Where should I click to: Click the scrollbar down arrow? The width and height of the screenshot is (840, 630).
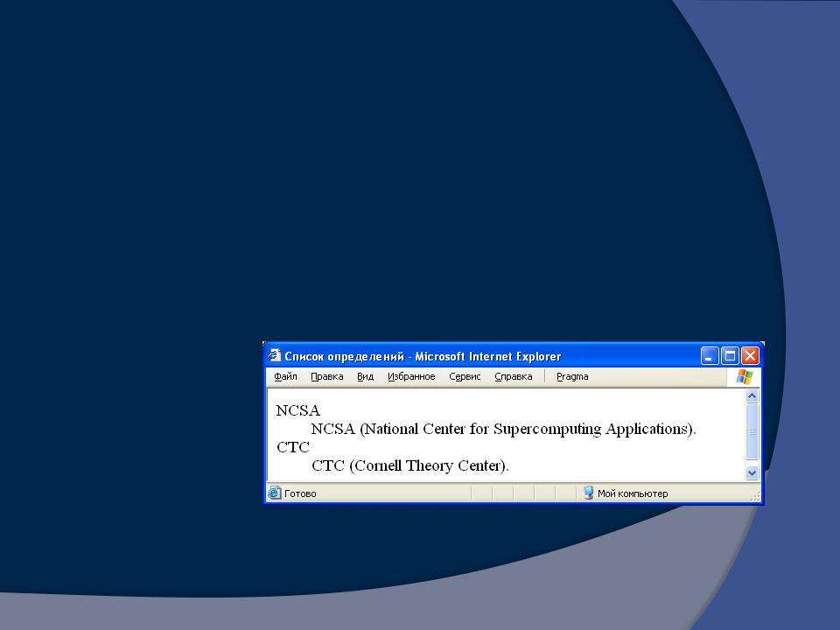(752, 473)
